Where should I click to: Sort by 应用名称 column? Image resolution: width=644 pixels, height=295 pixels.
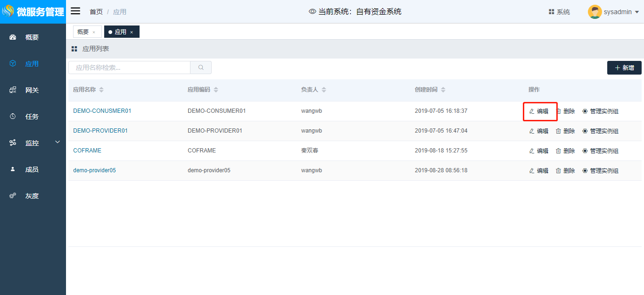point(101,90)
